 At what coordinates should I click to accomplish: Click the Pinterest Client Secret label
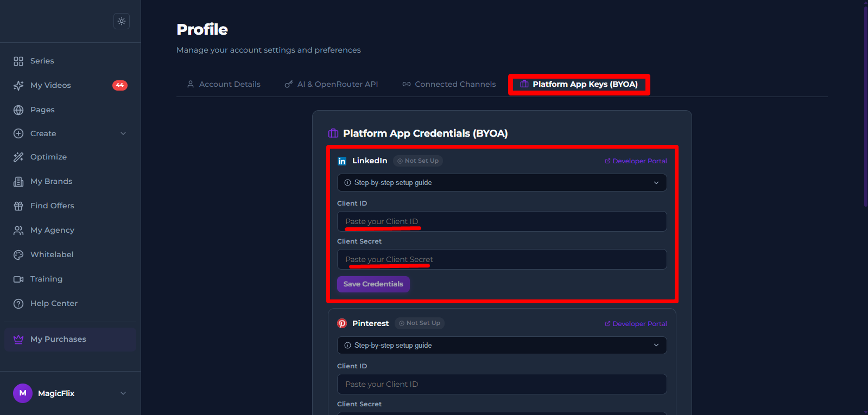coord(359,404)
